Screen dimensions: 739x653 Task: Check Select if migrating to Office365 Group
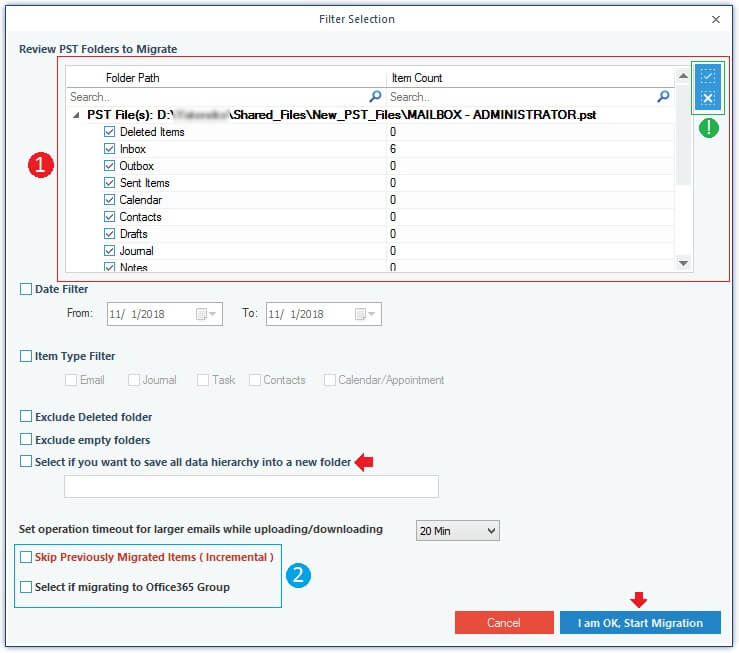(x=26, y=587)
